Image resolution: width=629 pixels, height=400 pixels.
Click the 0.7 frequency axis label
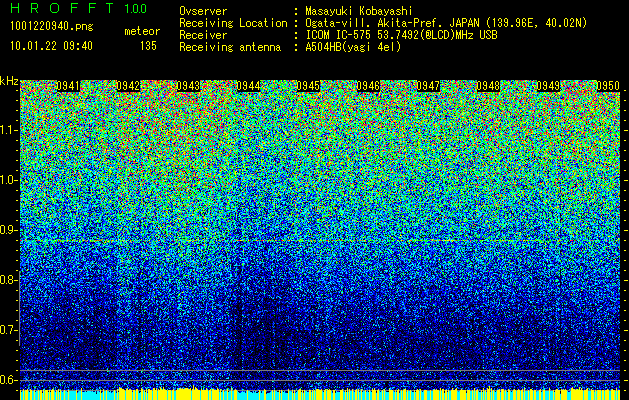(x=8, y=330)
